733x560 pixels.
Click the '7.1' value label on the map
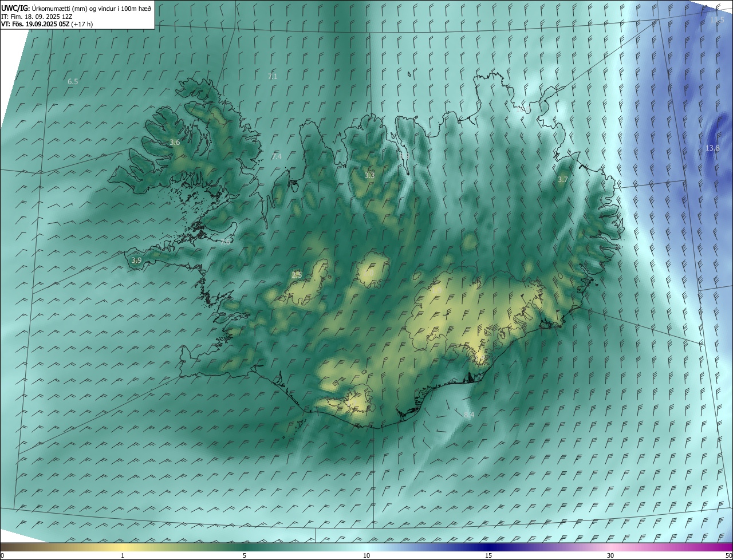point(272,76)
